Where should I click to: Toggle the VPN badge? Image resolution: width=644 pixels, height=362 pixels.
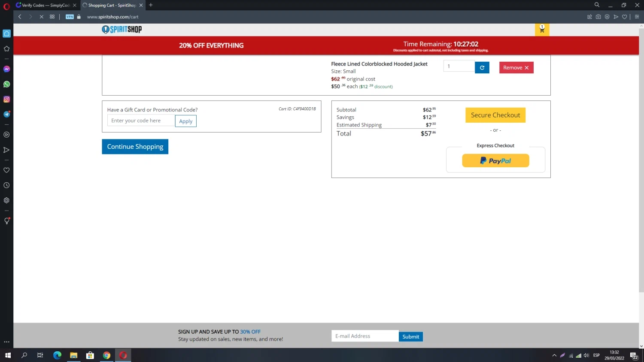[70, 17]
